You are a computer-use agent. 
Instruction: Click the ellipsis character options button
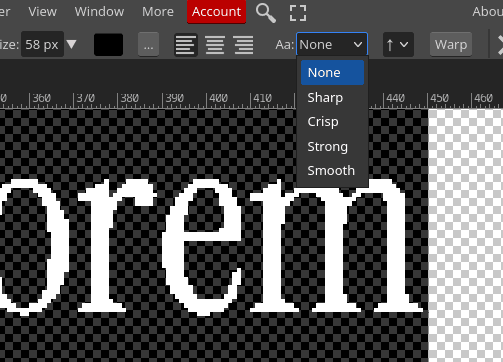(148, 44)
